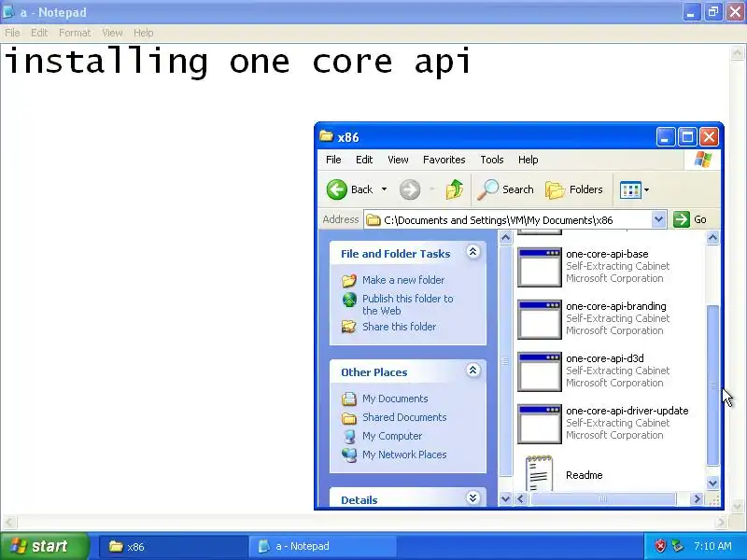Image resolution: width=747 pixels, height=560 pixels.
Task: Open the Views icon menu
Action: tap(630, 190)
